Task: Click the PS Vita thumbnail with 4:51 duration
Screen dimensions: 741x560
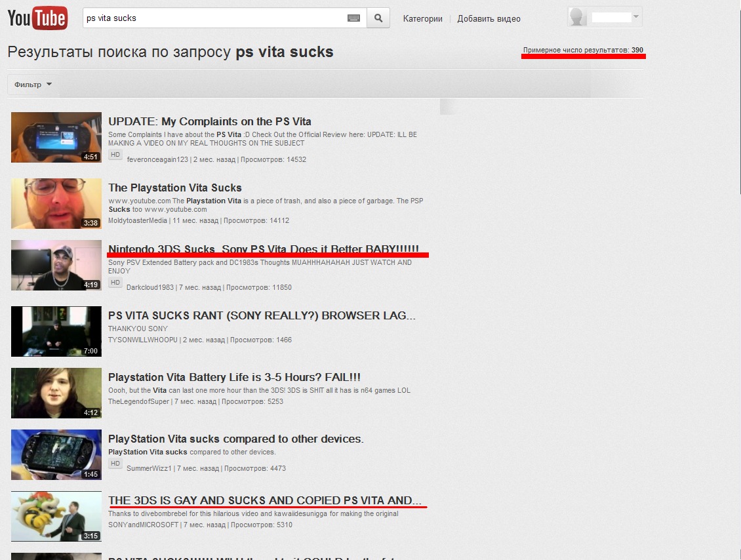Action: coord(56,137)
